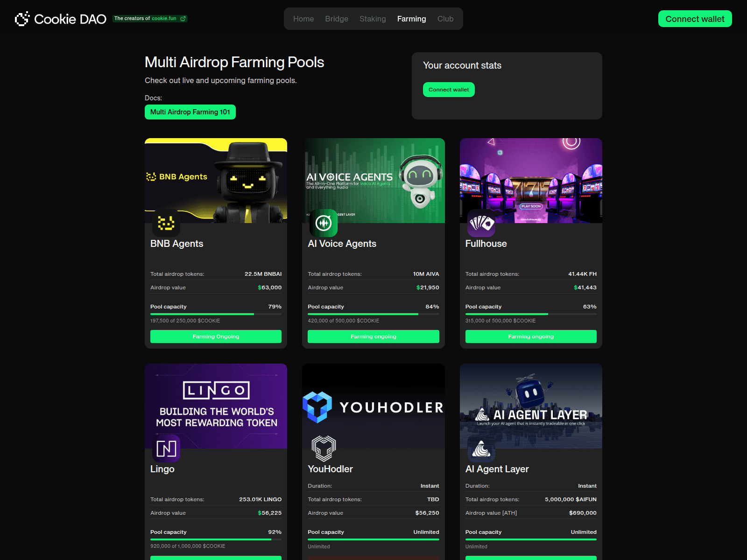Select the Home navigation item
This screenshot has height=560, width=747.
click(x=303, y=19)
